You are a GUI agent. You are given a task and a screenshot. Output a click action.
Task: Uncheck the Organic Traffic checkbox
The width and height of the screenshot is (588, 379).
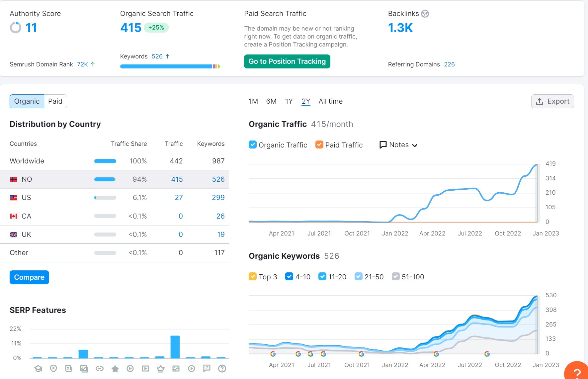pos(253,145)
